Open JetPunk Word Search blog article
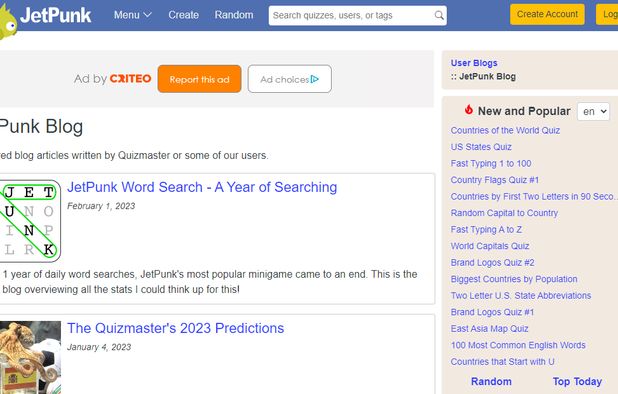 point(202,187)
